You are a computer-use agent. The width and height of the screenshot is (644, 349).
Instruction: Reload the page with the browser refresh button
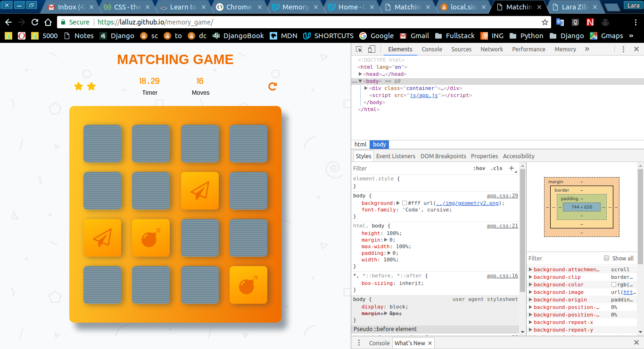pyautogui.click(x=35, y=22)
